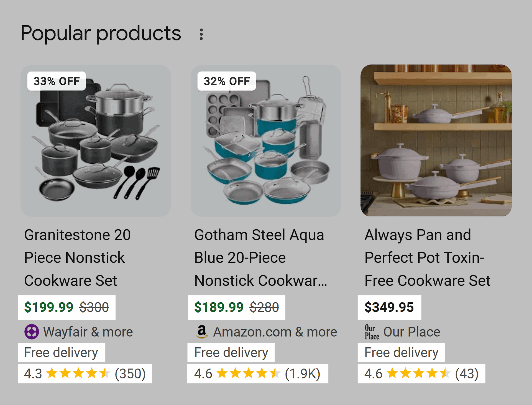Open the Gotham Steel Aqua Blue product image
This screenshot has width=532, height=405.
point(266,141)
